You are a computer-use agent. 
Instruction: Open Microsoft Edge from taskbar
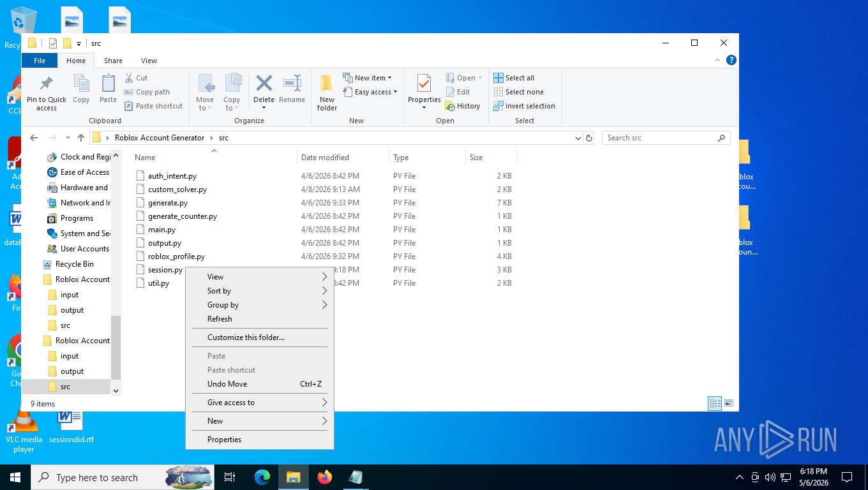pyautogui.click(x=262, y=477)
